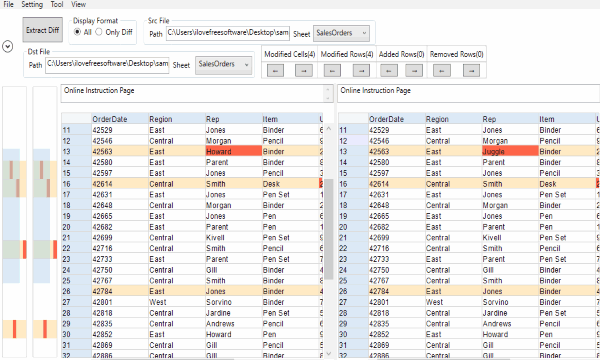Go to next removed row arrow

(471, 70)
